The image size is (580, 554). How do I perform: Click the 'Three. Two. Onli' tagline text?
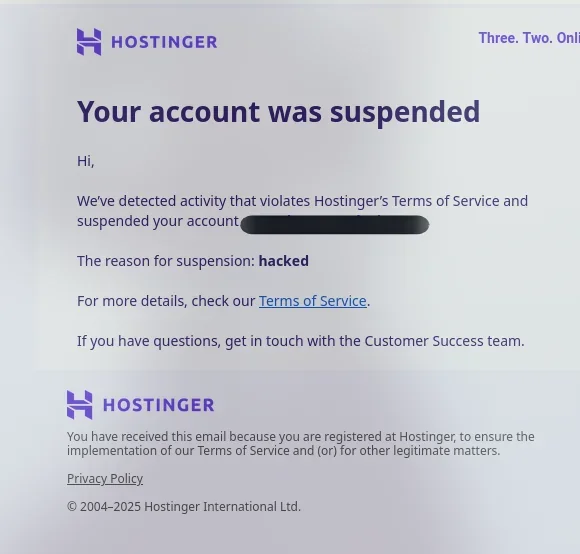(x=529, y=38)
